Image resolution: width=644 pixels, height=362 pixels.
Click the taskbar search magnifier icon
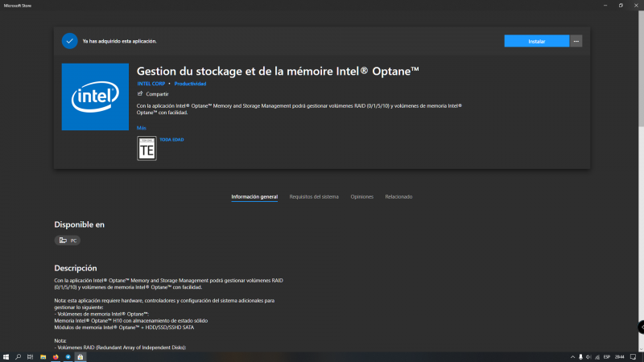pyautogui.click(x=18, y=356)
